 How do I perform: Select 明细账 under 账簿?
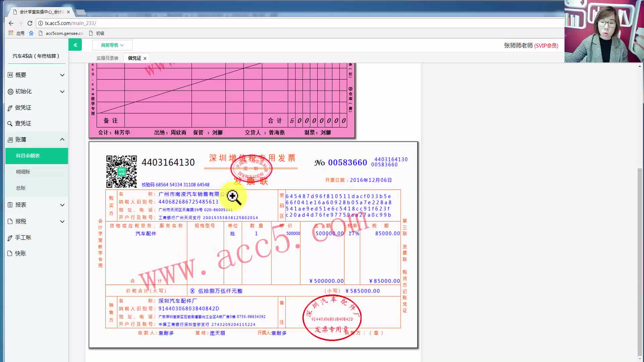[x=23, y=172]
